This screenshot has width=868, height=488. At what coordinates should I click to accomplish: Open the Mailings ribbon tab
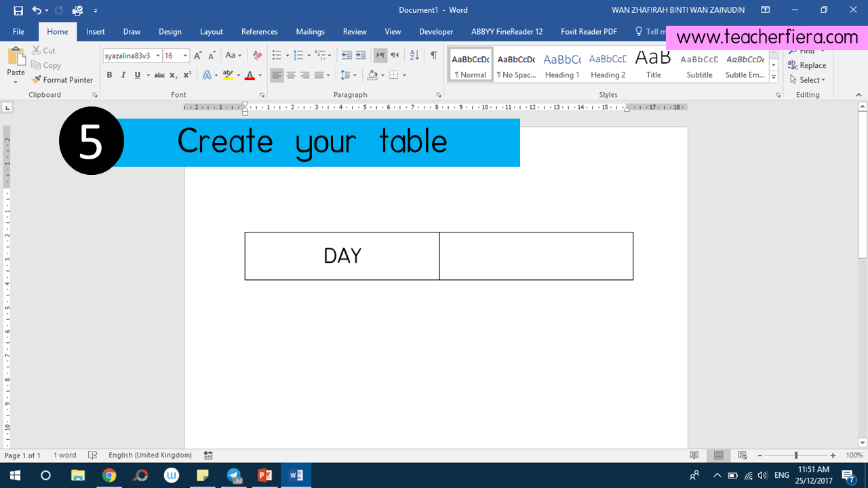[310, 31]
